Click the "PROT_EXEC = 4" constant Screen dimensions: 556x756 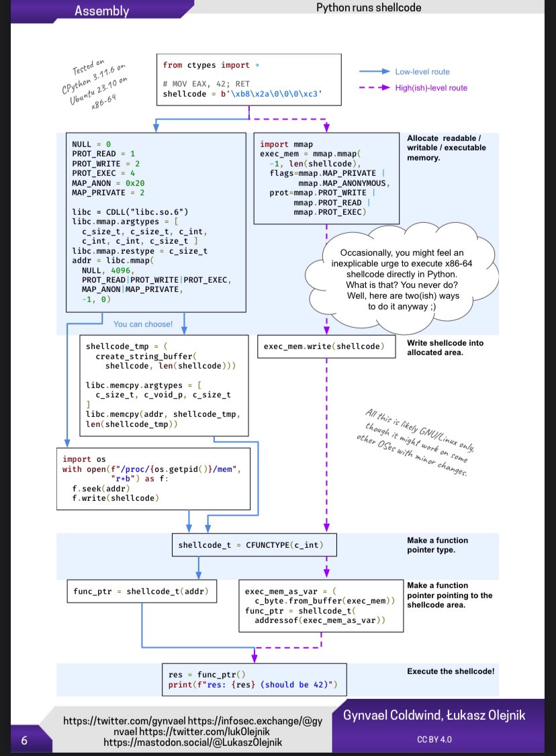click(103, 173)
